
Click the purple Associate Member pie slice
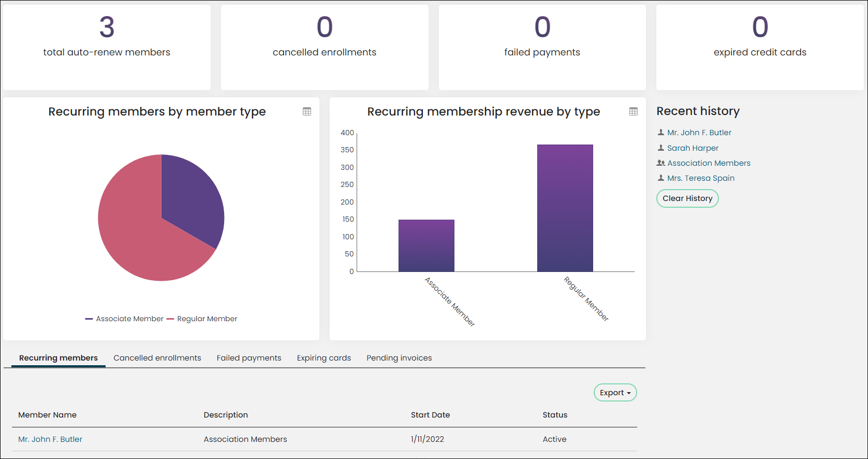[x=192, y=197]
